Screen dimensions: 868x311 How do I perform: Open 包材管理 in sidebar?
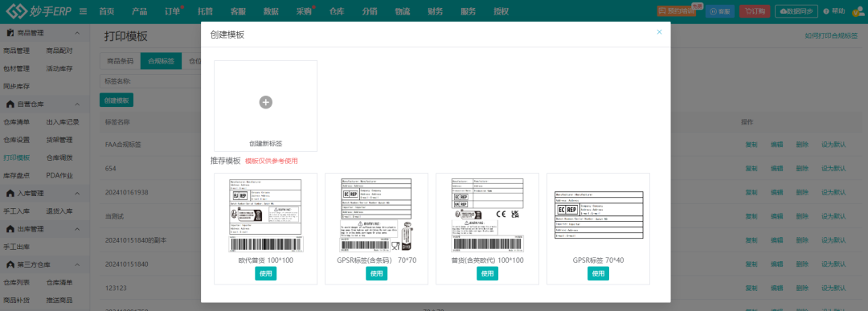[x=16, y=68]
